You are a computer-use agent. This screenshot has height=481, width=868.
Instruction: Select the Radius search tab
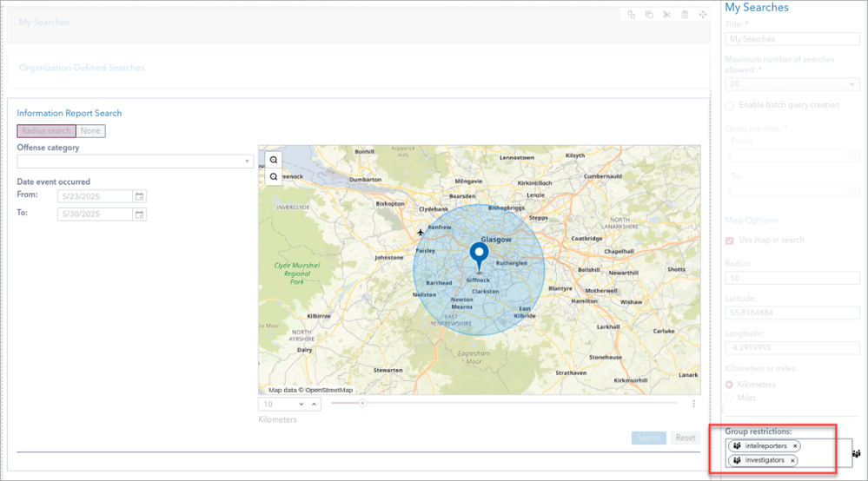(x=46, y=131)
